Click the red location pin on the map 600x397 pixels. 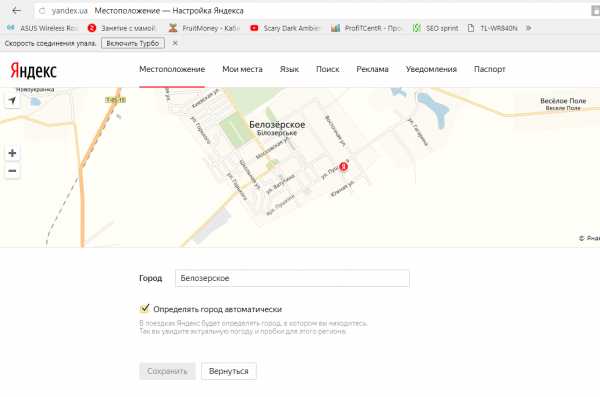coord(344,166)
